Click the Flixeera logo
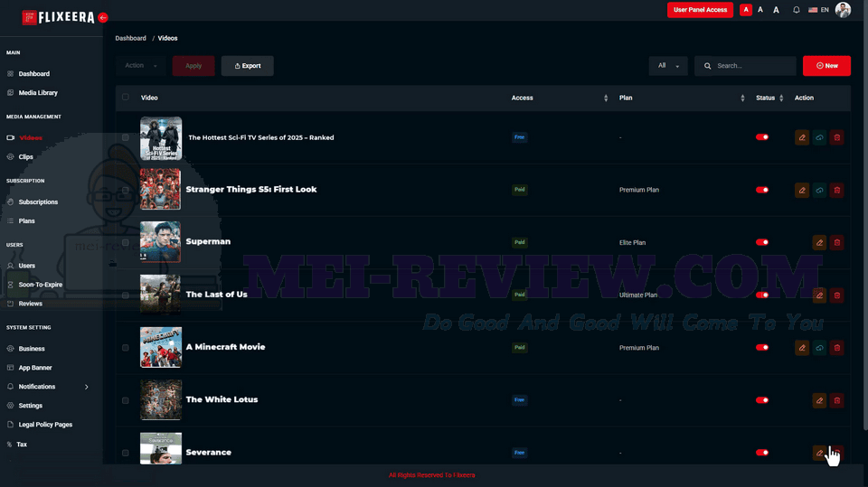 click(58, 18)
